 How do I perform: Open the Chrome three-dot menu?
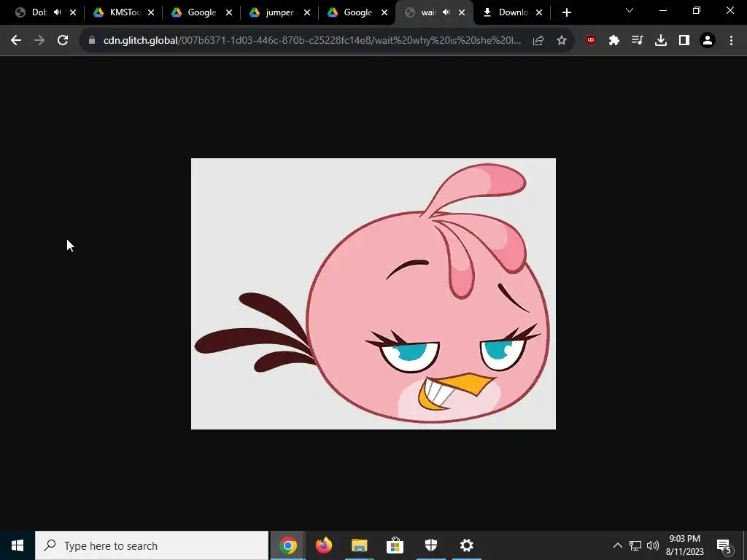[x=731, y=41]
